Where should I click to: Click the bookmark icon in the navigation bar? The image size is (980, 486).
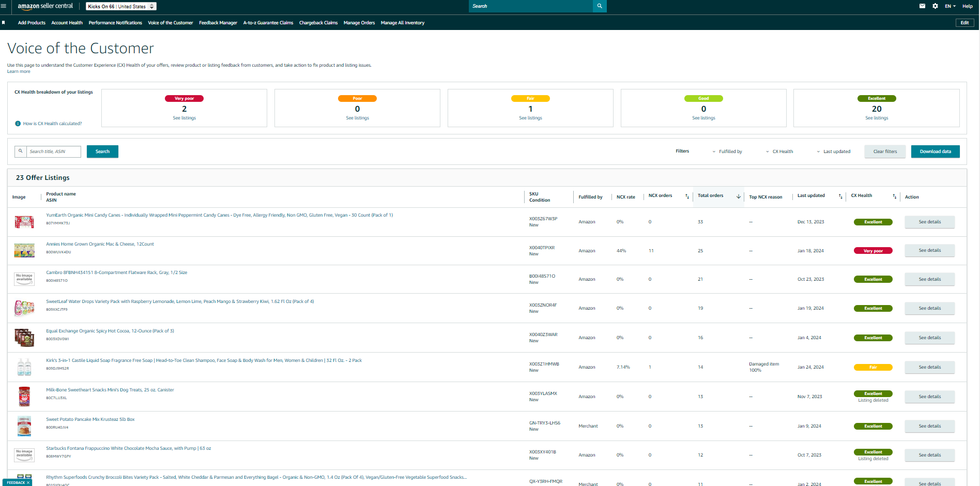pyautogui.click(x=4, y=23)
